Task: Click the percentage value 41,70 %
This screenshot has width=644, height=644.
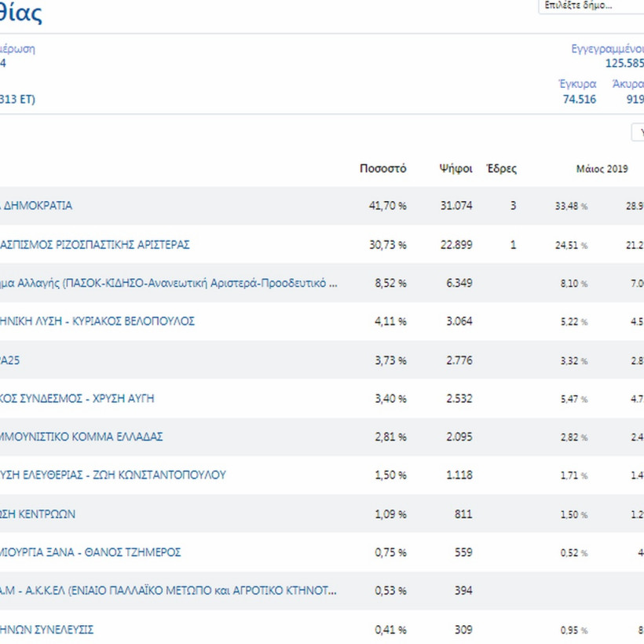Action: coord(388,205)
